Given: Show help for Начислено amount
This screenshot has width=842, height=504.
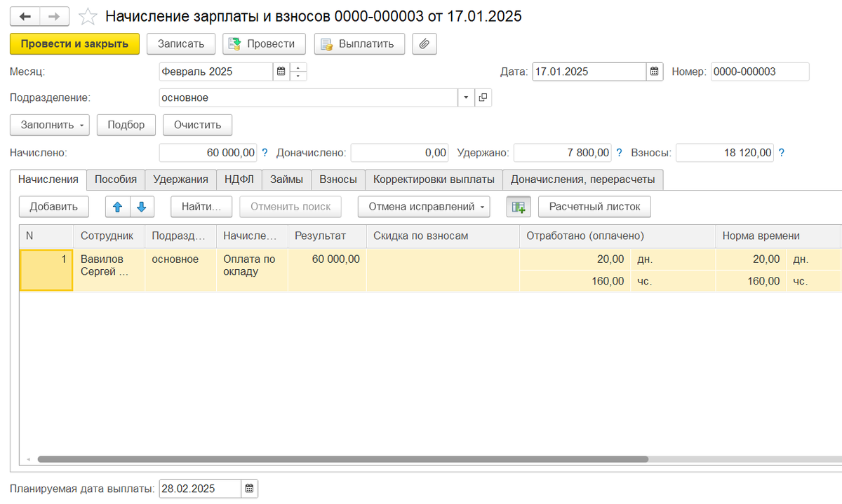Looking at the screenshot, I should (x=265, y=152).
